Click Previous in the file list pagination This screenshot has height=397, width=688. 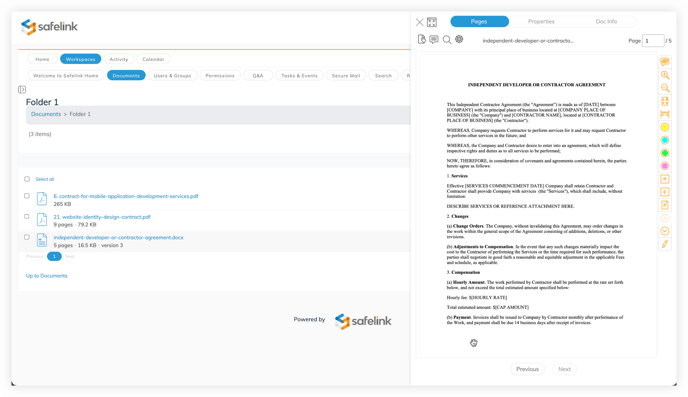(x=35, y=257)
